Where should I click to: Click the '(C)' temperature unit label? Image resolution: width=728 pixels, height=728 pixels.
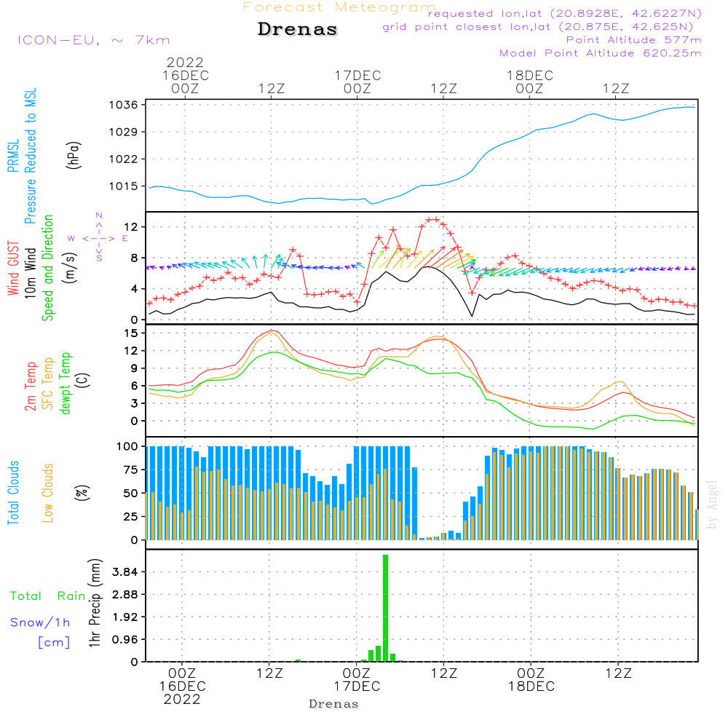pyautogui.click(x=83, y=380)
